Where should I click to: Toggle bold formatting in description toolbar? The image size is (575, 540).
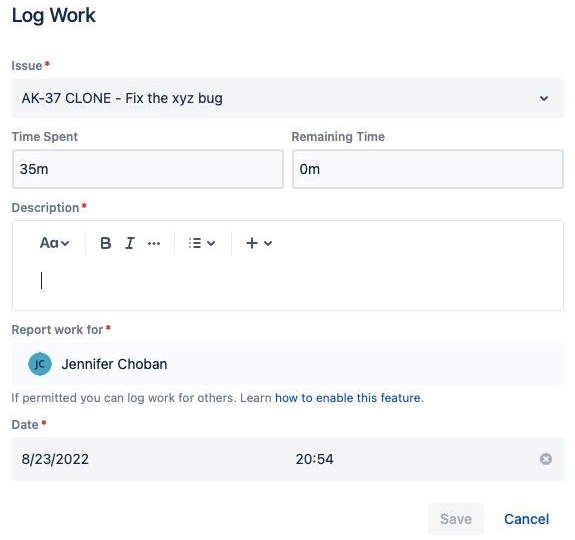pyautogui.click(x=106, y=243)
